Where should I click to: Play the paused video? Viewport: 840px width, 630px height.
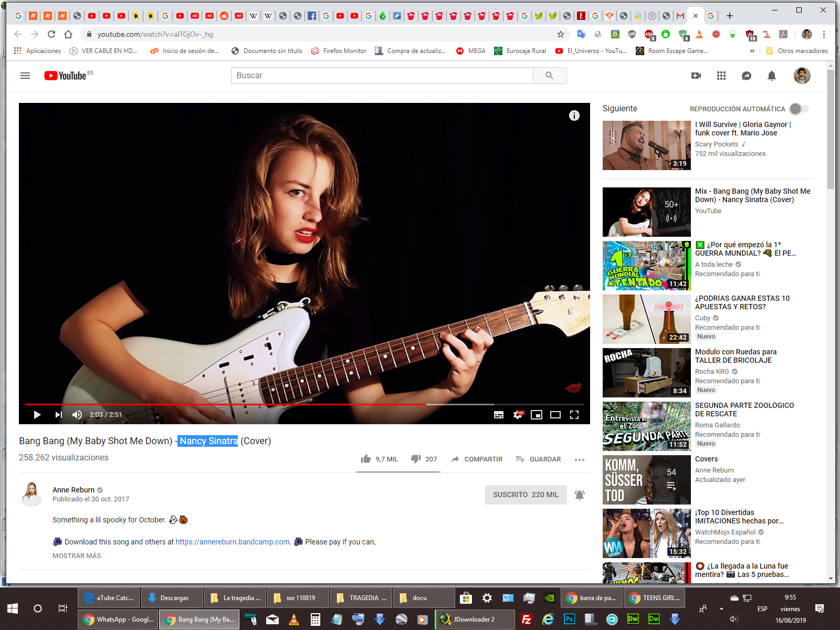[37, 415]
